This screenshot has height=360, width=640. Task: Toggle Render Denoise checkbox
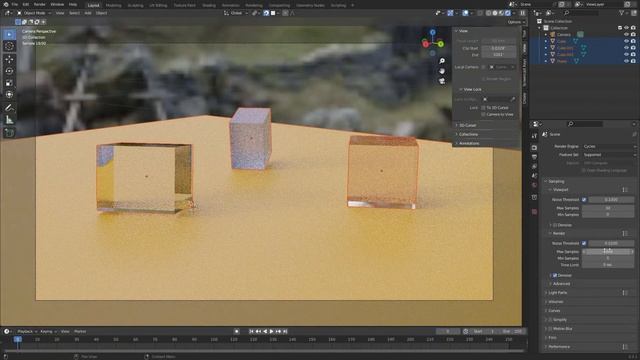pos(555,276)
